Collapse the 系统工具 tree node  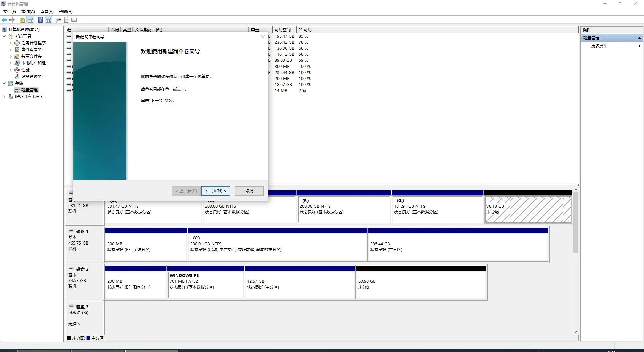4,36
